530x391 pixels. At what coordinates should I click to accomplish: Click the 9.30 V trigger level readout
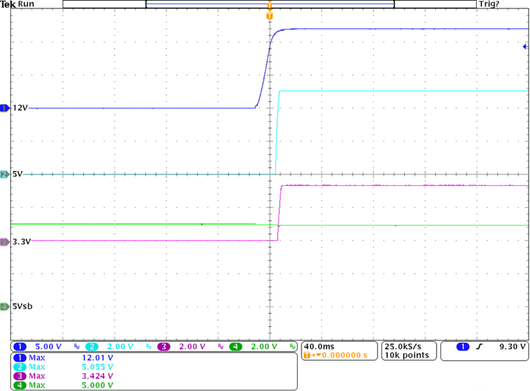click(x=512, y=347)
